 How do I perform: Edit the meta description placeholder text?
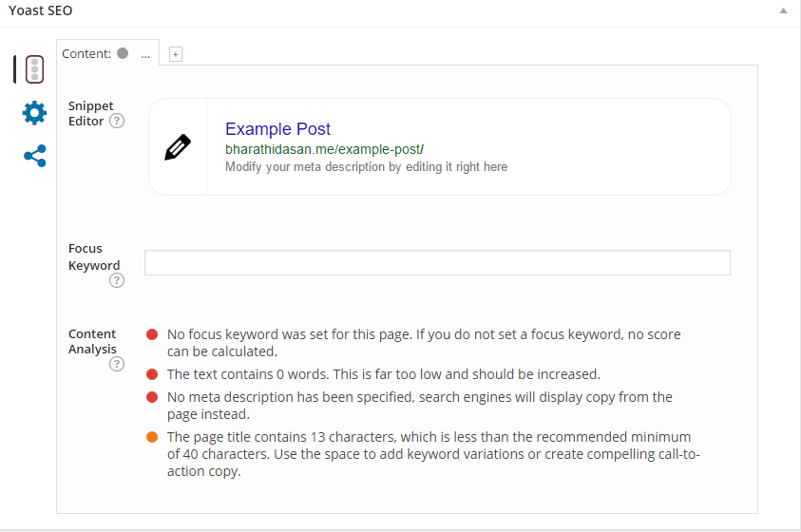tap(366, 167)
